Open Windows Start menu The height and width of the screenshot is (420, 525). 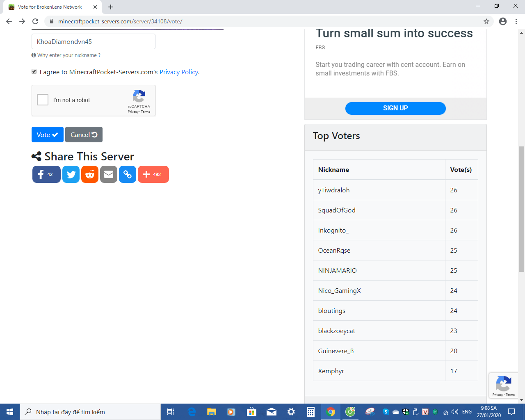(10, 412)
